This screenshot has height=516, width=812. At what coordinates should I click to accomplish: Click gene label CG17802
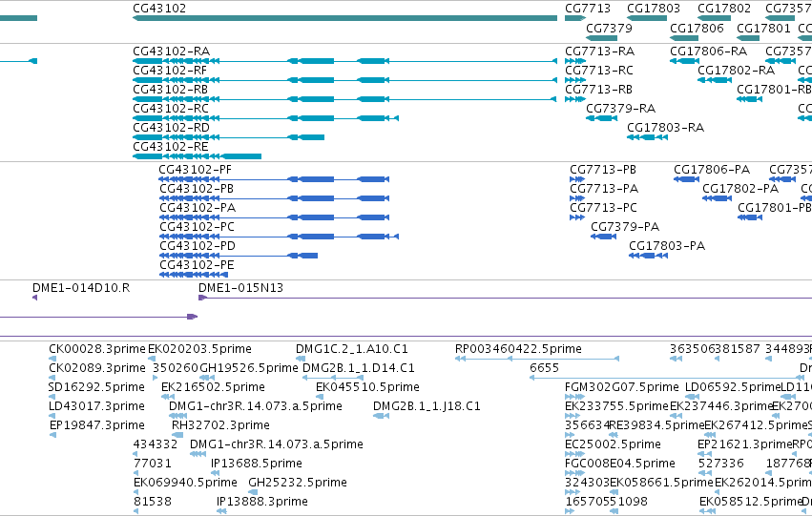pos(724,9)
